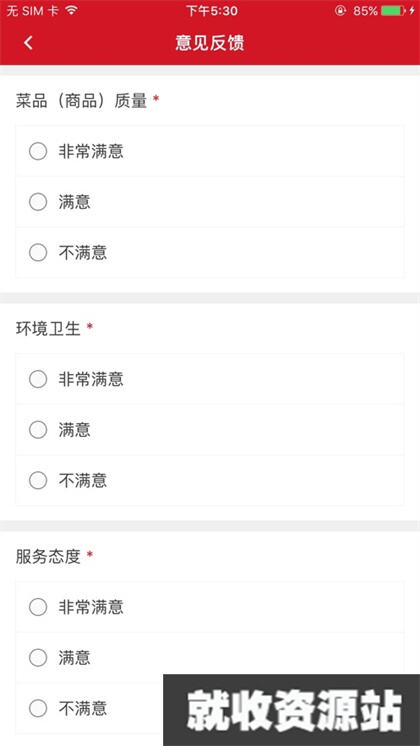Viewport: 420px width, 746px height.
Task: Tap the 意见反馈 page title
Action: tap(210, 43)
